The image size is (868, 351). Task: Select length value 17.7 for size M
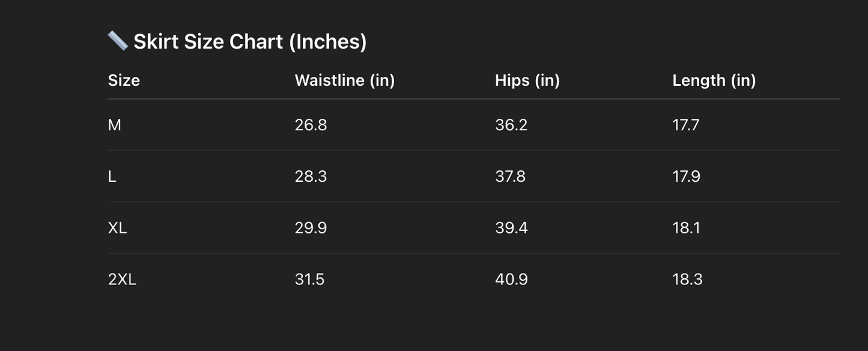point(686,125)
